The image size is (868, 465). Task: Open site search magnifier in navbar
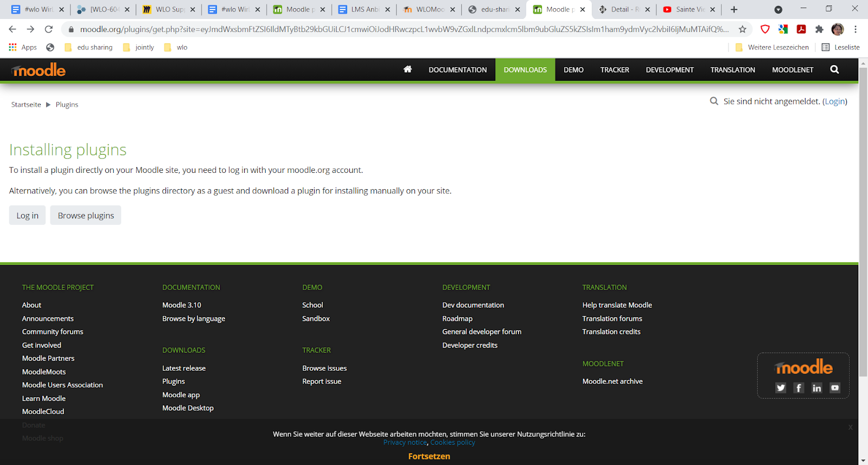834,69
